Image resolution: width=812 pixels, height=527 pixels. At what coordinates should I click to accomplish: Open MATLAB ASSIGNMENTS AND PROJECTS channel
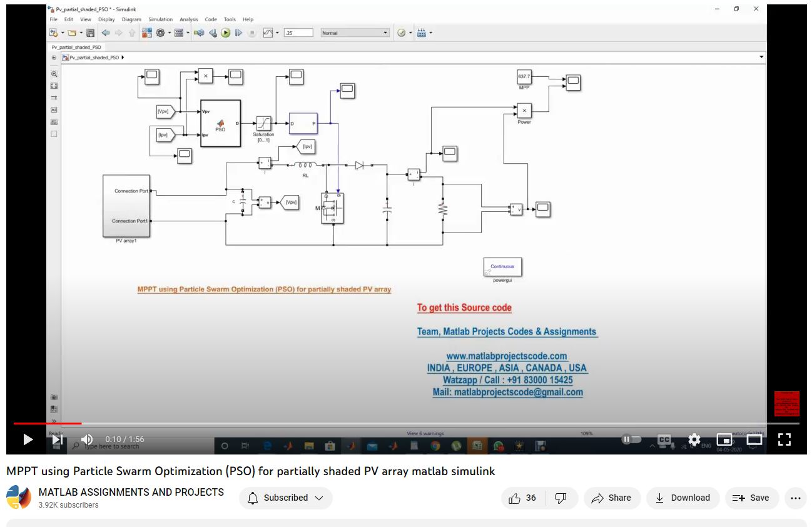131,493
